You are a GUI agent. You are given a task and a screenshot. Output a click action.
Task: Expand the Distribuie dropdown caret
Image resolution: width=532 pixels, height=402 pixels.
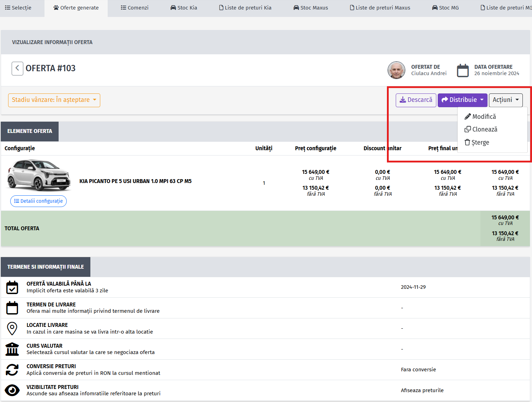pos(482,100)
